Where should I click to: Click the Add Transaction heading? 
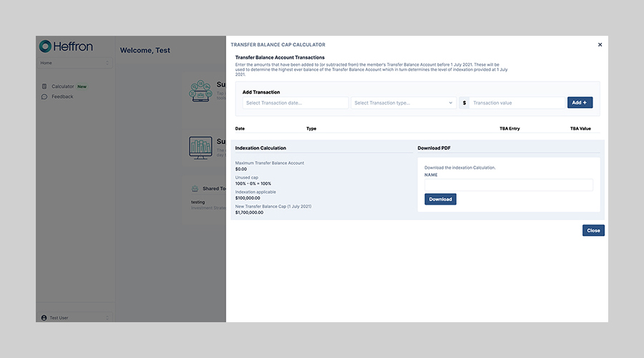coord(261,92)
